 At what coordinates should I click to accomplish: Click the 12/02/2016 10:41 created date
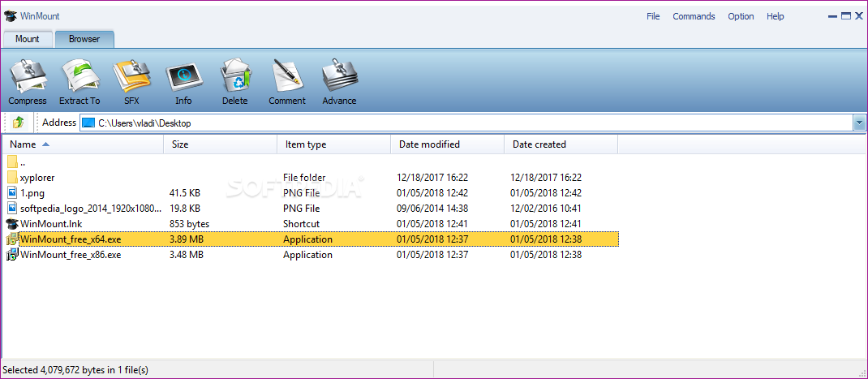(x=546, y=209)
